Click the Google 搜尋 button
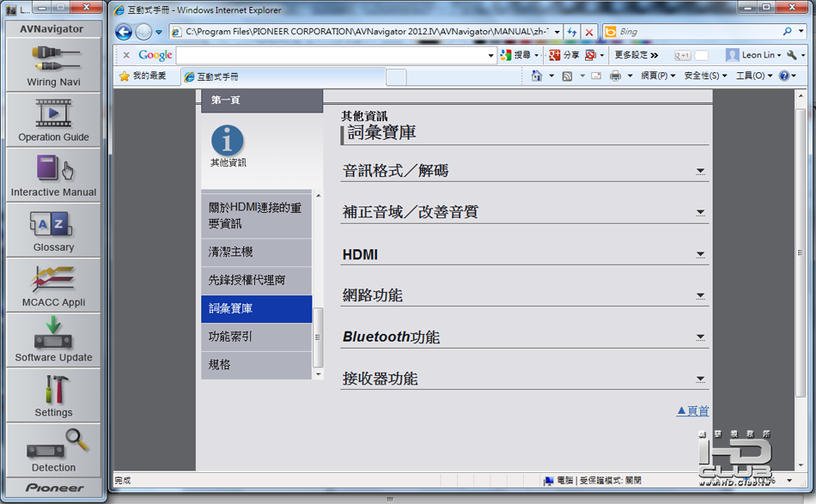Viewport: 816px width, 504px height. click(x=515, y=55)
